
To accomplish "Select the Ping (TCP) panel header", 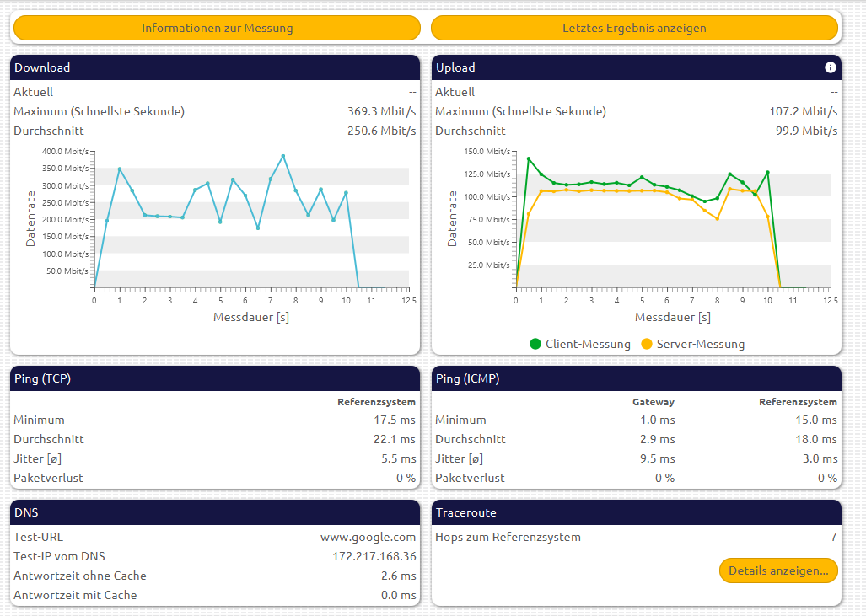I will (214, 378).
